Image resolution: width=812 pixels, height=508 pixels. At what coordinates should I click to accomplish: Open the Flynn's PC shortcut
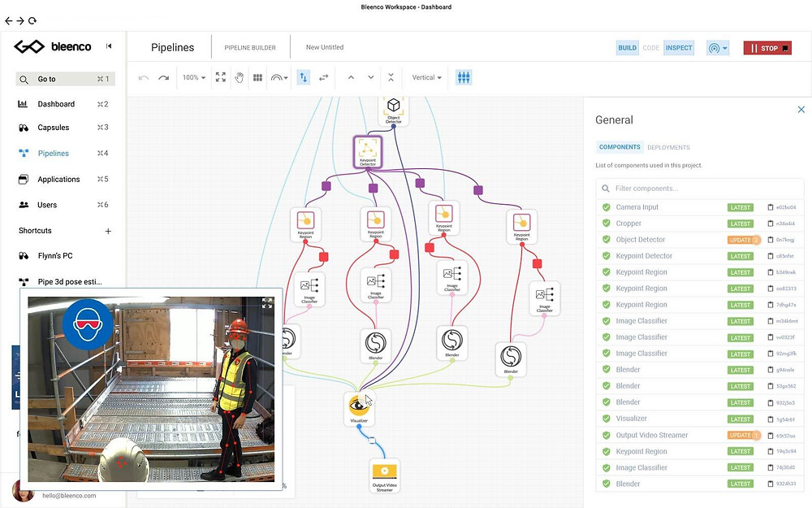(55, 256)
